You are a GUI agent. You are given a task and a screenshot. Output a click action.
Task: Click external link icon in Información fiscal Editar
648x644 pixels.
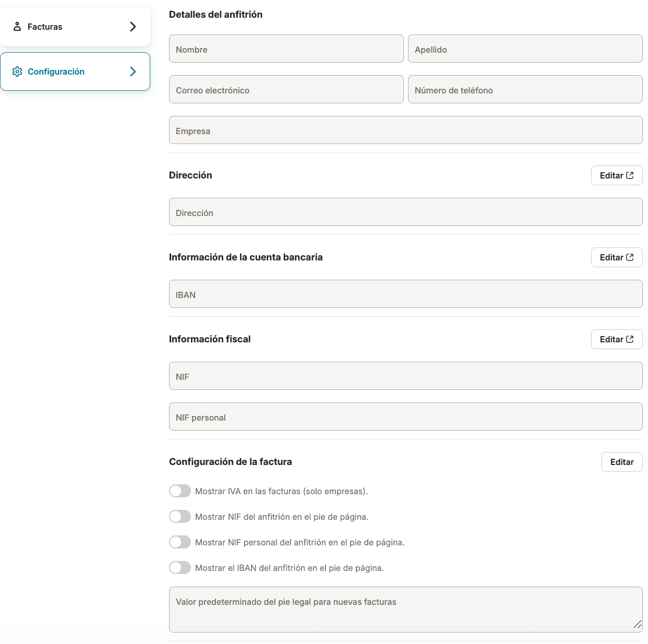(x=630, y=339)
